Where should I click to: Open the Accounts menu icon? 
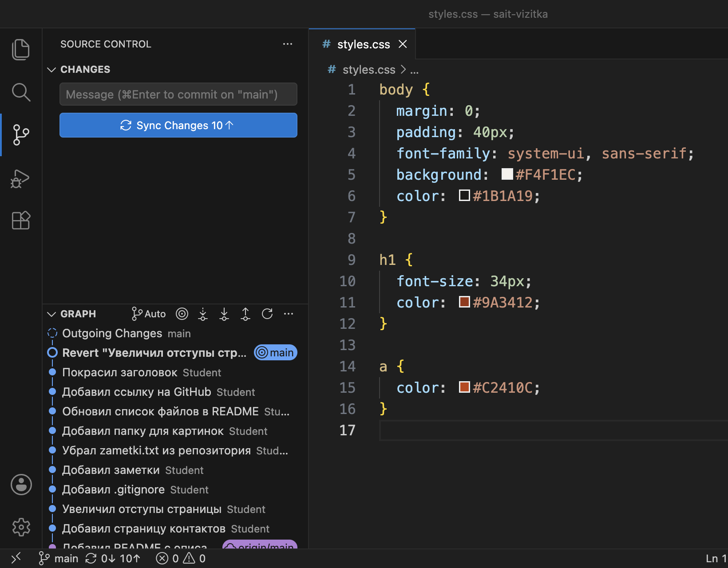[21, 484]
